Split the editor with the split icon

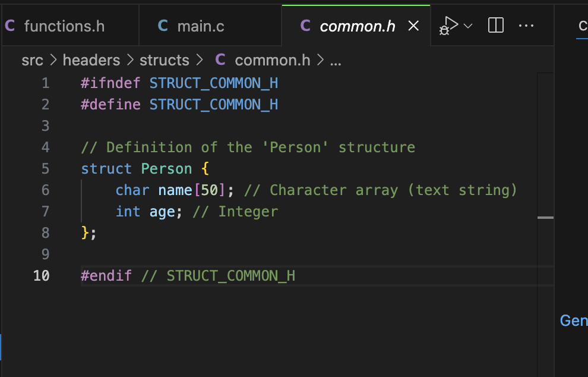click(x=496, y=26)
